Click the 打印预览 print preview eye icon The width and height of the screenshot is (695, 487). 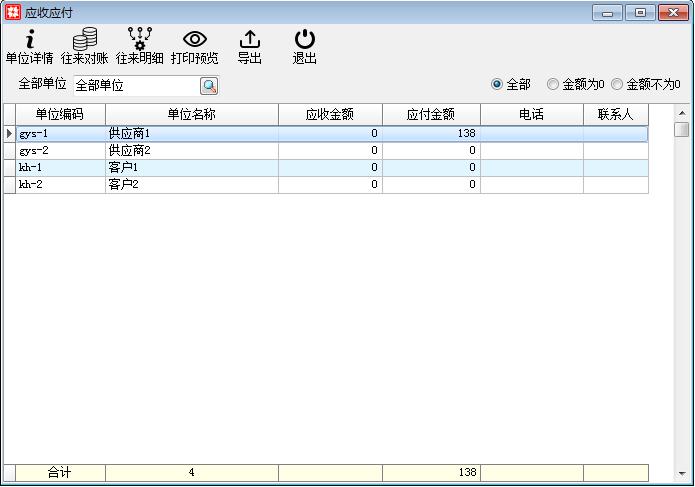click(x=194, y=47)
